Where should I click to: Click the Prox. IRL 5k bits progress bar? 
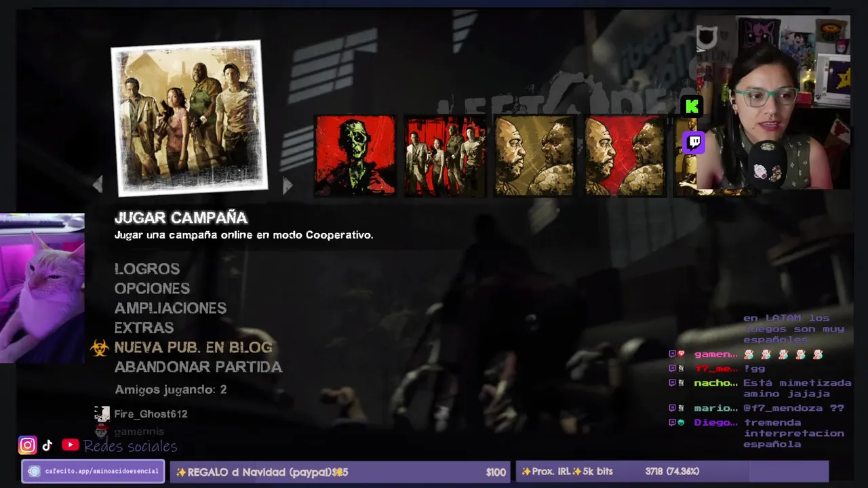(672, 472)
